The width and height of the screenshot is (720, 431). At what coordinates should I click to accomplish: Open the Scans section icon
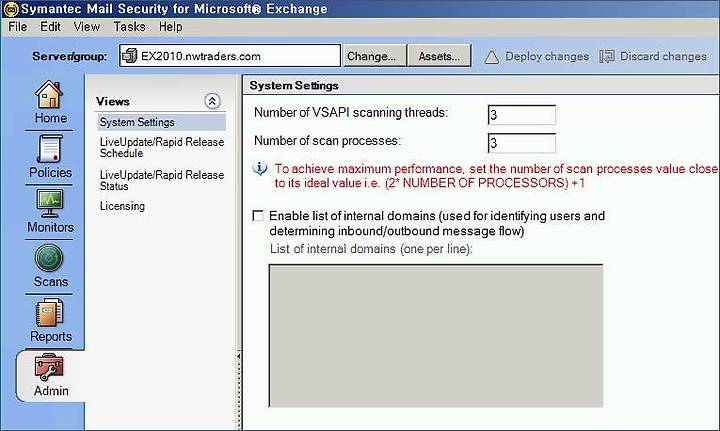click(x=49, y=258)
